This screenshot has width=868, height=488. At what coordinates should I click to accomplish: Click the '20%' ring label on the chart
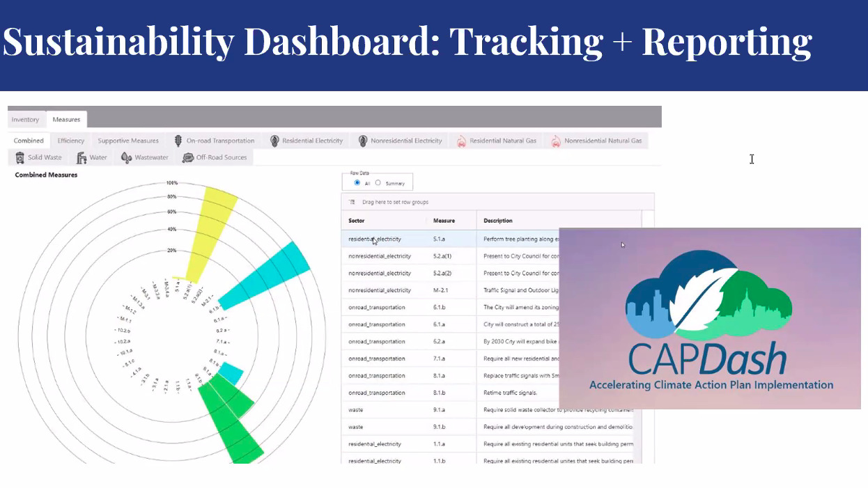171,250
